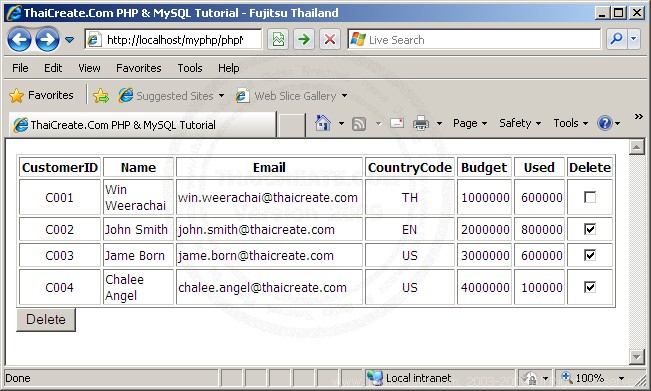Open the zoom level dropdown arrow
Screen dimensions: 651x391
(621, 378)
